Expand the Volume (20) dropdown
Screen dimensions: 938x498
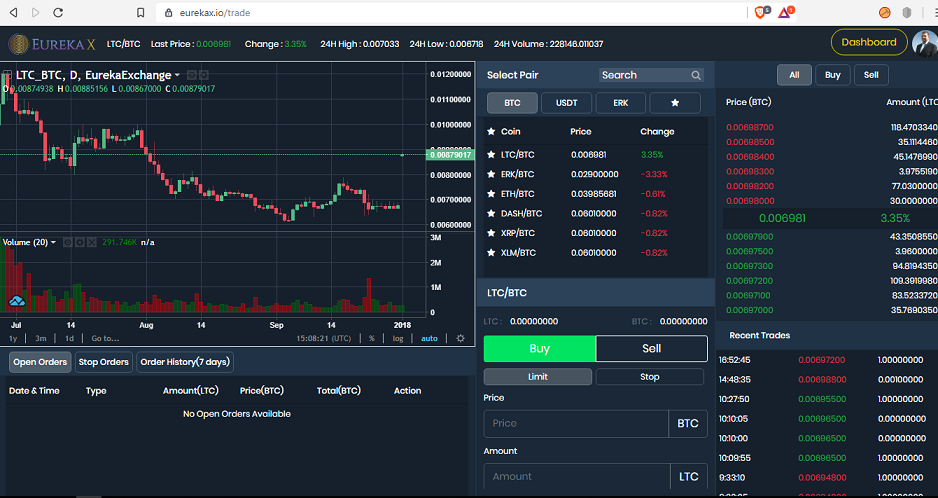click(53, 242)
